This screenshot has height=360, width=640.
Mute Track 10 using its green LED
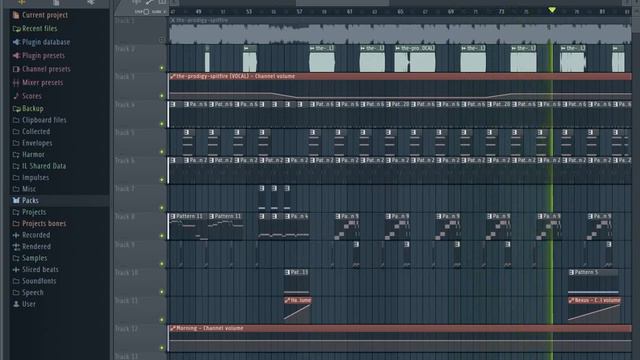tap(162, 292)
